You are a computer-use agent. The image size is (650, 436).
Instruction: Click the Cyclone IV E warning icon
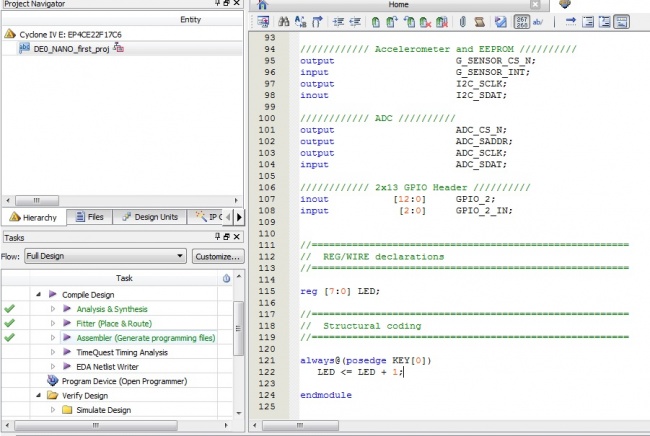click(10, 34)
